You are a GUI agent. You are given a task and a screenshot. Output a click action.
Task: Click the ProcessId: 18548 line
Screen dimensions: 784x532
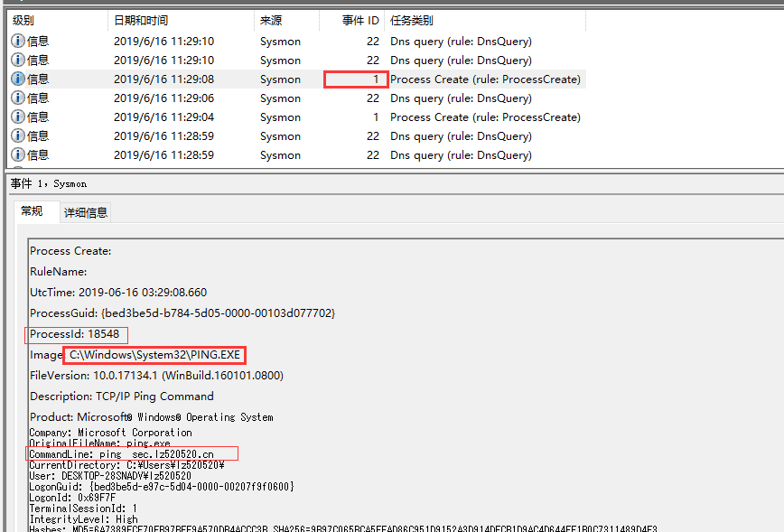tap(74, 334)
